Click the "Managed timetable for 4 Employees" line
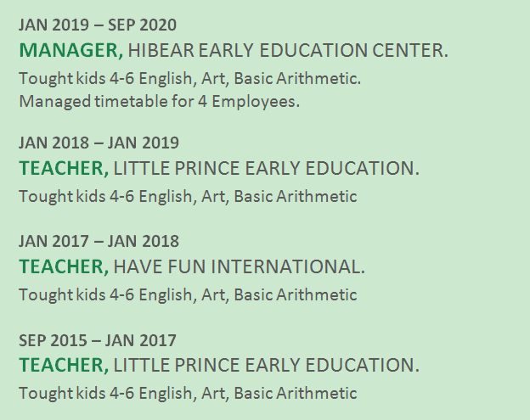Screen dimensions: 530x420 (160, 101)
